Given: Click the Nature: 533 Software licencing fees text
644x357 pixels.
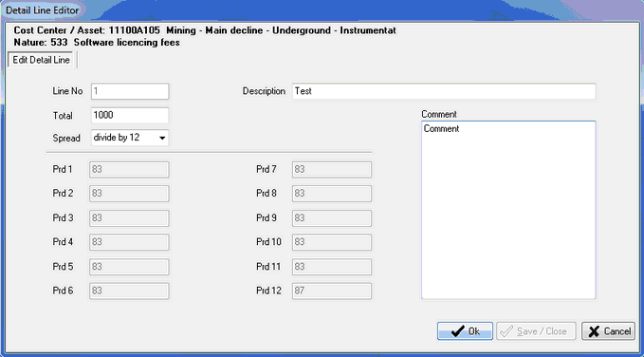Looking at the screenshot, I should (x=97, y=43).
